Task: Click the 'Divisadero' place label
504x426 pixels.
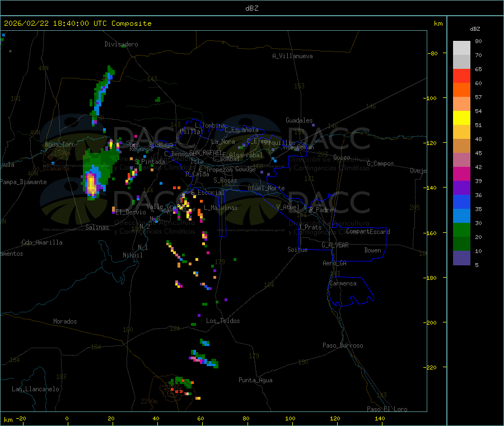Action: pyautogui.click(x=121, y=44)
